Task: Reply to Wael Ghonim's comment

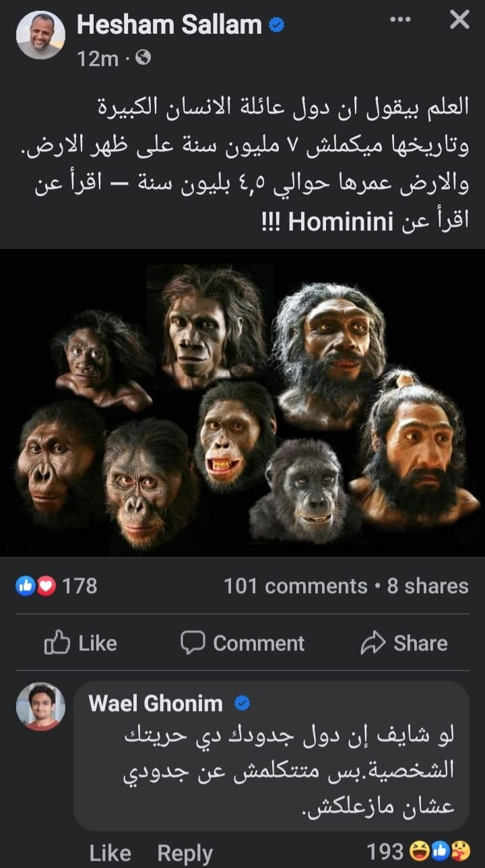Action: (x=185, y=853)
